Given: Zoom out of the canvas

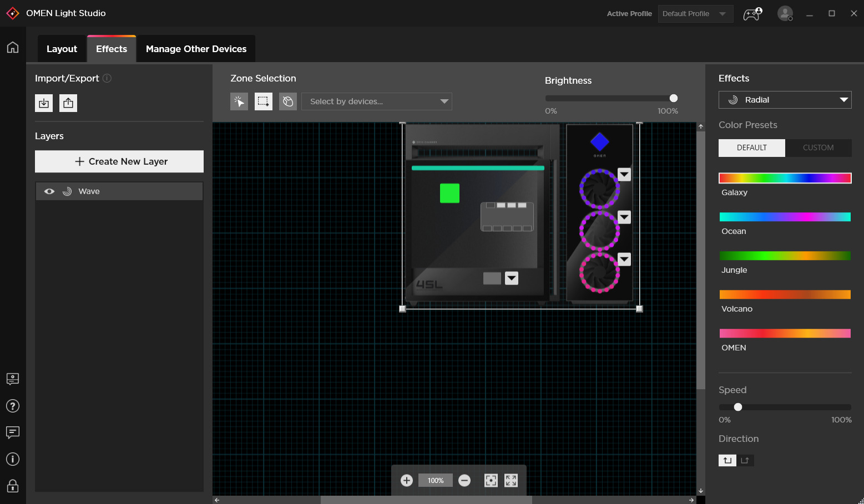Looking at the screenshot, I should tap(464, 480).
